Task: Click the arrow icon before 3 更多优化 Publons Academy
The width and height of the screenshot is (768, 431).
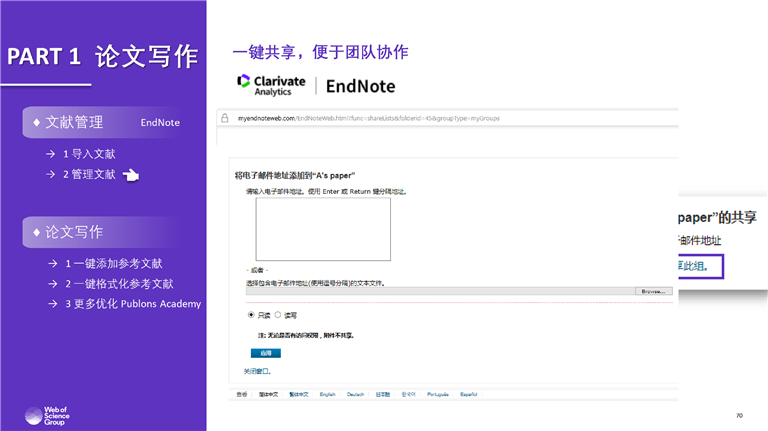Action: click(53, 304)
